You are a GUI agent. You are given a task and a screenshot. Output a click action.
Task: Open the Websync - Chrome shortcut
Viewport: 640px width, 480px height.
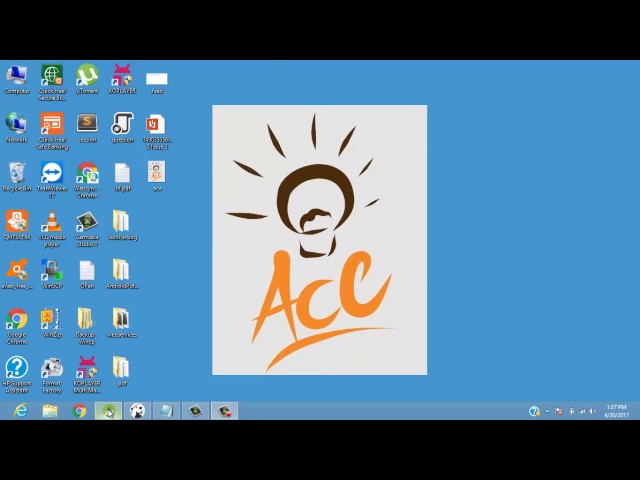click(x=87, y=180)
